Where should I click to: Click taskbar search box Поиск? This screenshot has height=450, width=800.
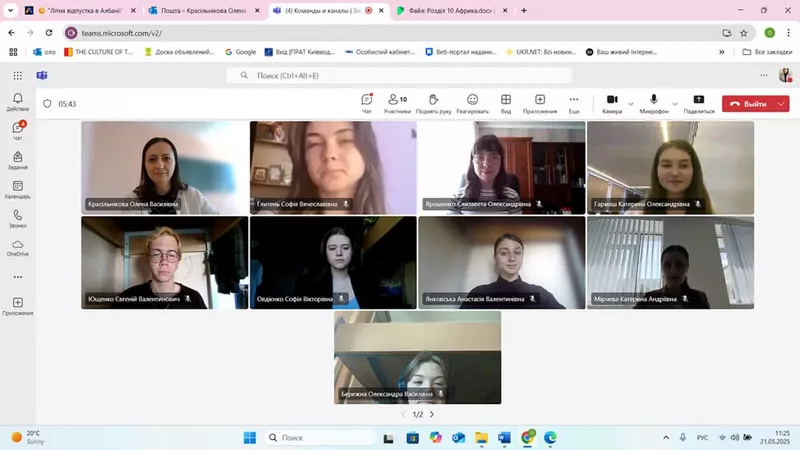(320, 438)
